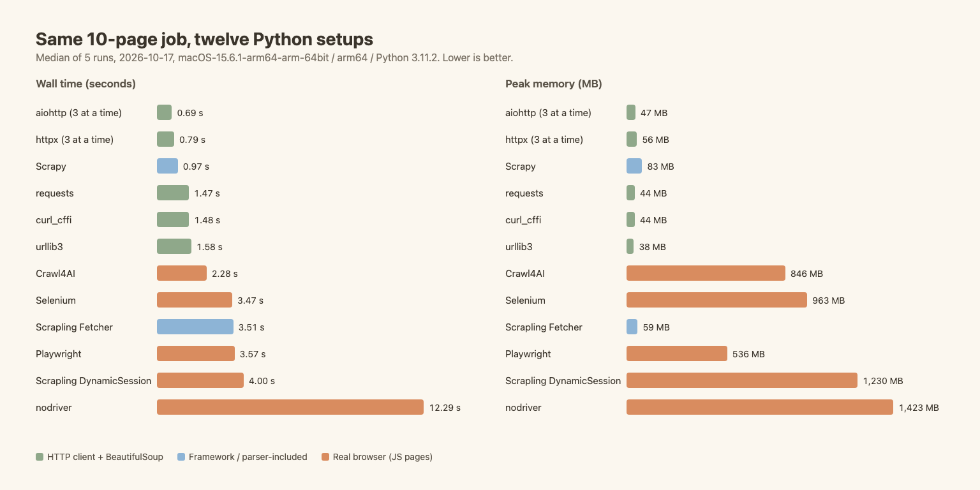Click the '83 MB' value label
The height and width of the screenshot is (490, 980).
click(x=661, y=166)
